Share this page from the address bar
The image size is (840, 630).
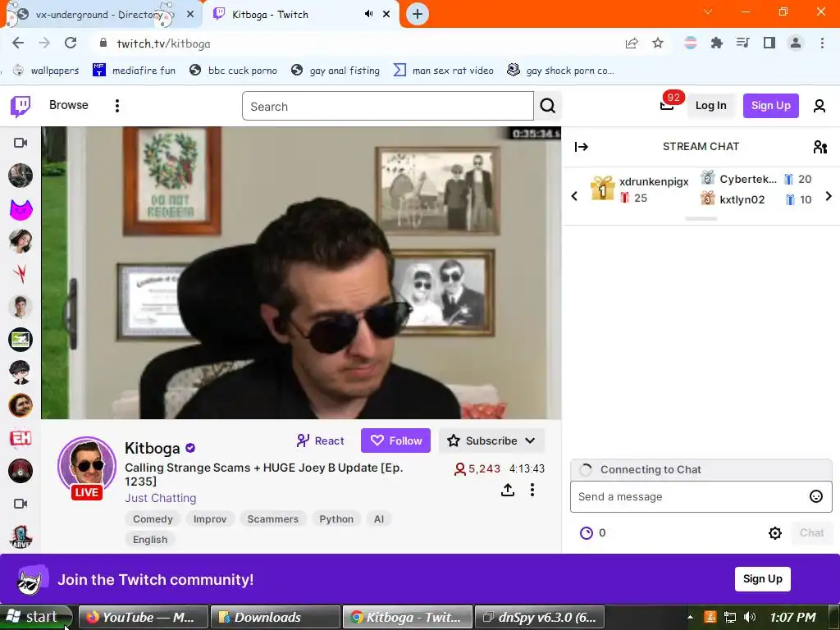tap(632, 43)
